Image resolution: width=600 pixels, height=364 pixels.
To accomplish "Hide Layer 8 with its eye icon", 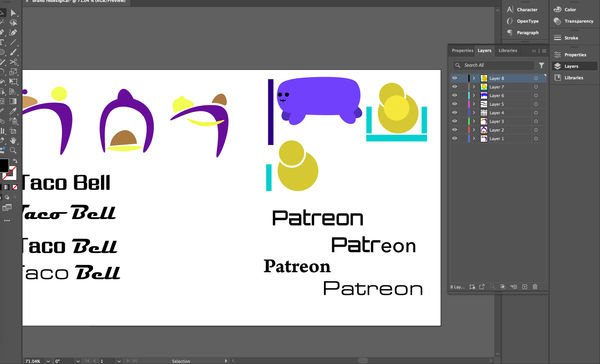I will click(x=455, y=78).
